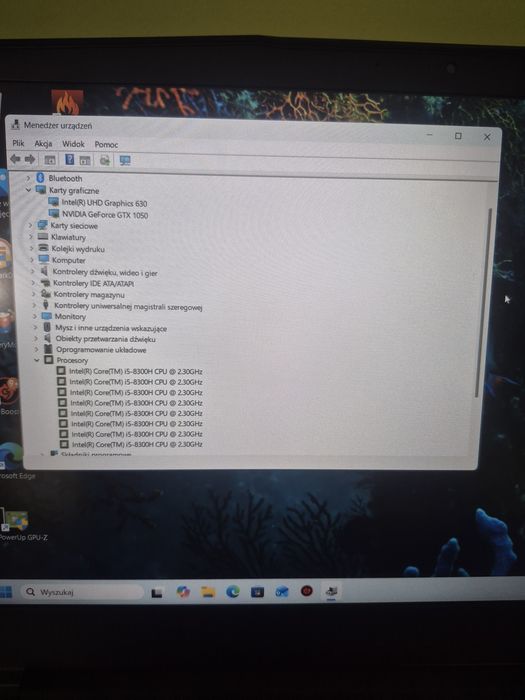The height and width of the screenshot is (700, 525).
Task: Expand the Kontrolery IDE ATA/ATAPI category
Action: [33, 283]
